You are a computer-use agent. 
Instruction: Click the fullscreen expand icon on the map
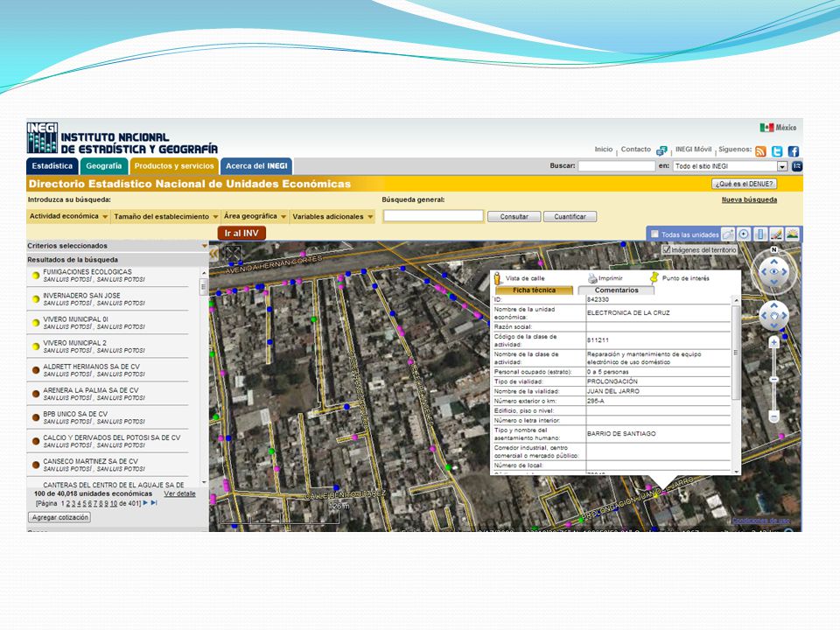233,254
